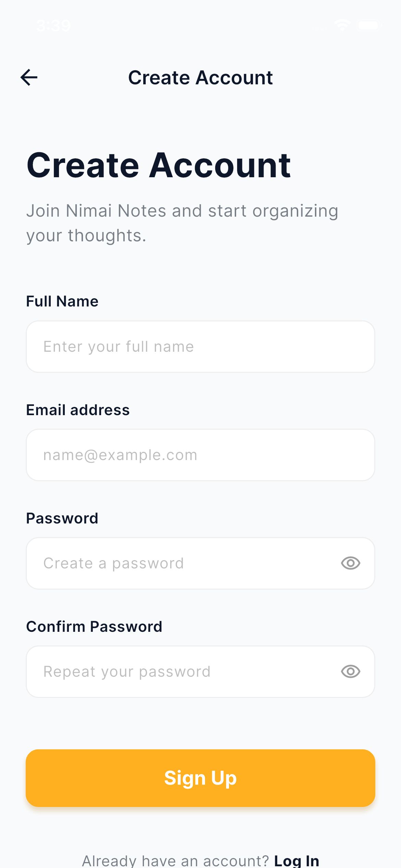Tap the Password field label
Viewport: 401px width, 868px height.
click(x=62, y=518)
